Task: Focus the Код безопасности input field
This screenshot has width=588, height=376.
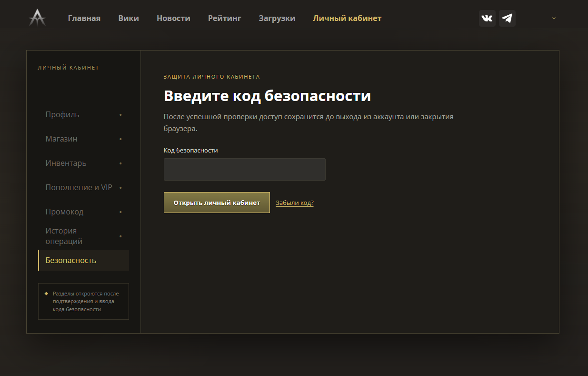Action: tap(245, 169)
